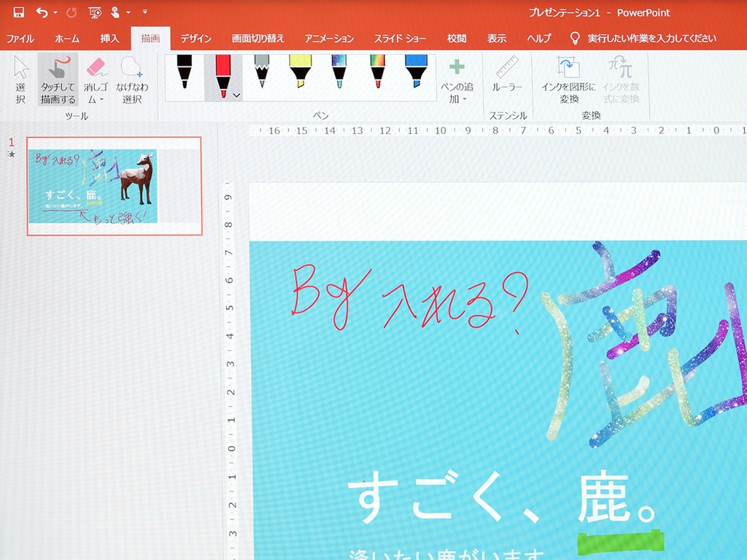Image resolution: width=747 pixels, height=560 pixels.
Task: Choose the gray pencil tool
Action: coord(262,71)
